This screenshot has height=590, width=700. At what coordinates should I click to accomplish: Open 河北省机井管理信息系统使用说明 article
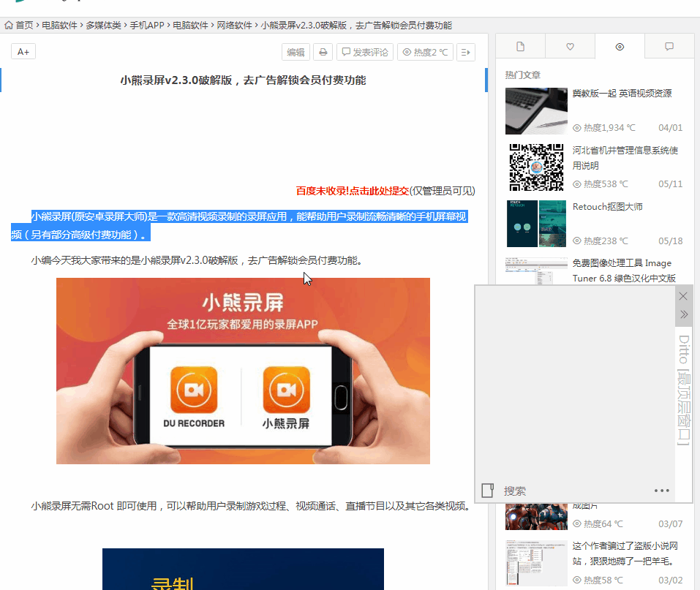(x=625, y=158)
